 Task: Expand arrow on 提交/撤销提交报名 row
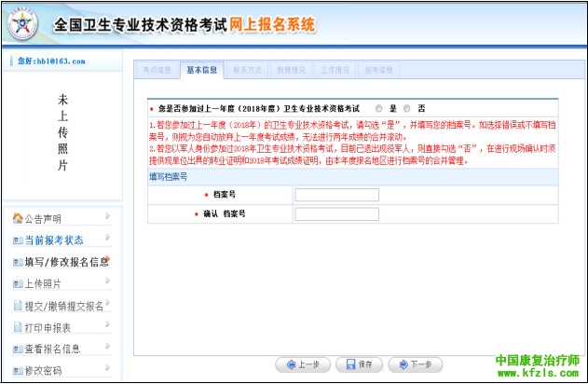point(107,302)
